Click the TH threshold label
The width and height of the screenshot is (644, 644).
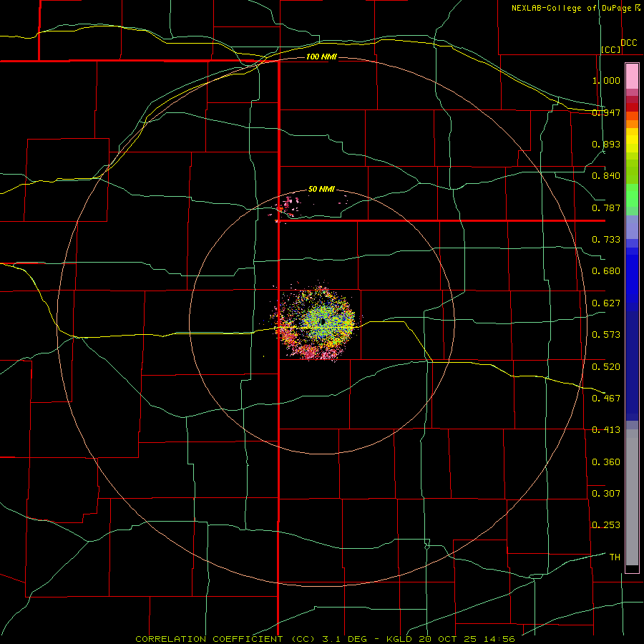(x=615, y=557)
